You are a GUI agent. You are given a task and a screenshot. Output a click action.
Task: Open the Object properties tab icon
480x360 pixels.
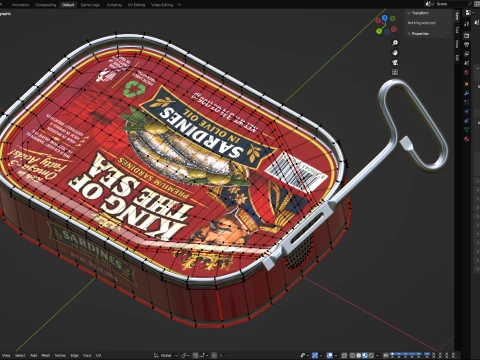tap(467, 84)
